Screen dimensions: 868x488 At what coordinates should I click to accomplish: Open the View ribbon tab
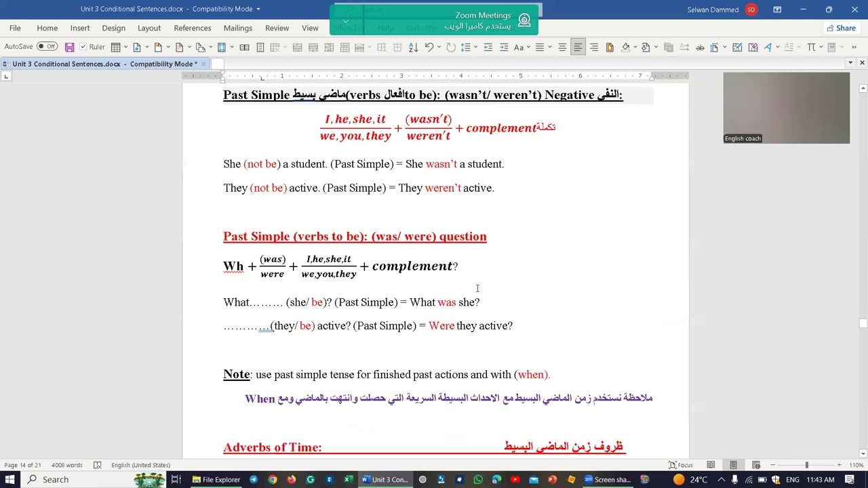[310, 28]
